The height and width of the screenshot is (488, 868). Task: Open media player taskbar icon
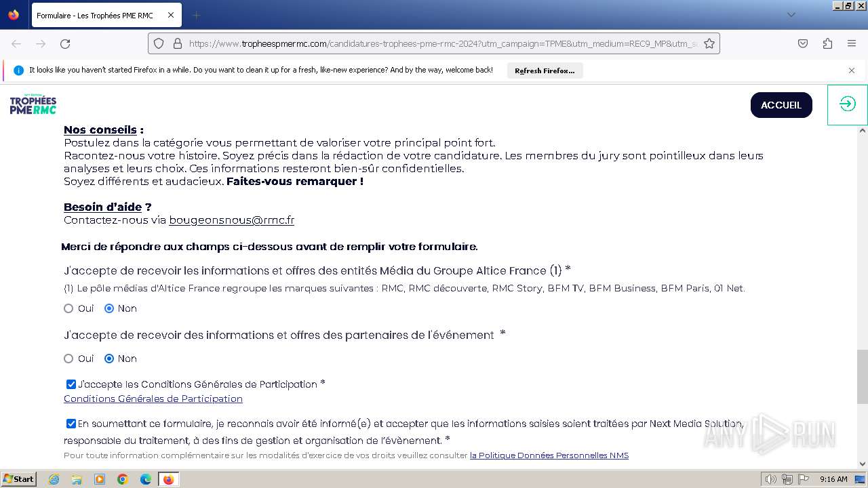[x=100, y=479]
